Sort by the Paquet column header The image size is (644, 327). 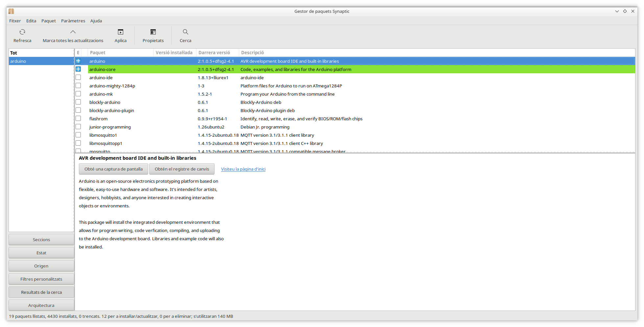[121, 53]
